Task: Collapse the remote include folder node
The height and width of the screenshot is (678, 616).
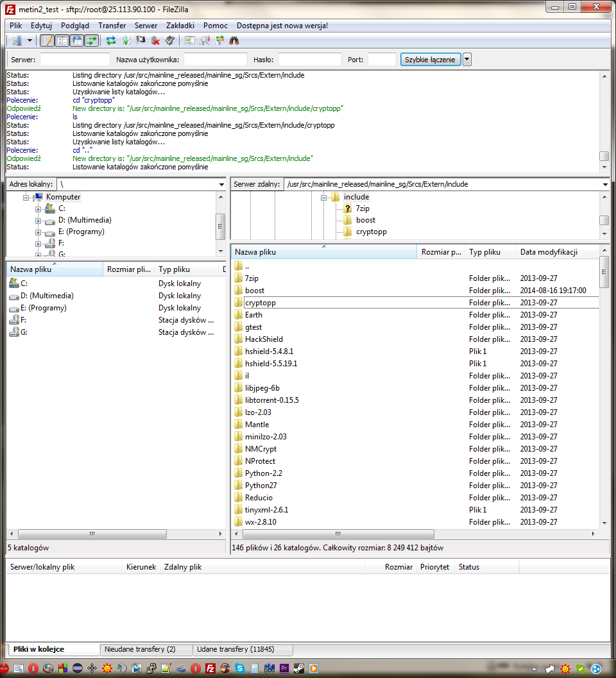Action: 323,198
